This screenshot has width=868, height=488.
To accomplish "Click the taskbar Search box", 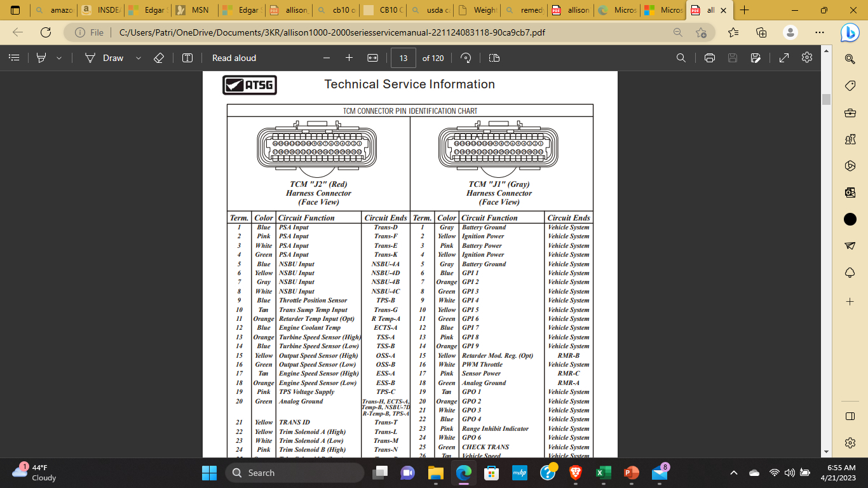I will coord(295,473).
